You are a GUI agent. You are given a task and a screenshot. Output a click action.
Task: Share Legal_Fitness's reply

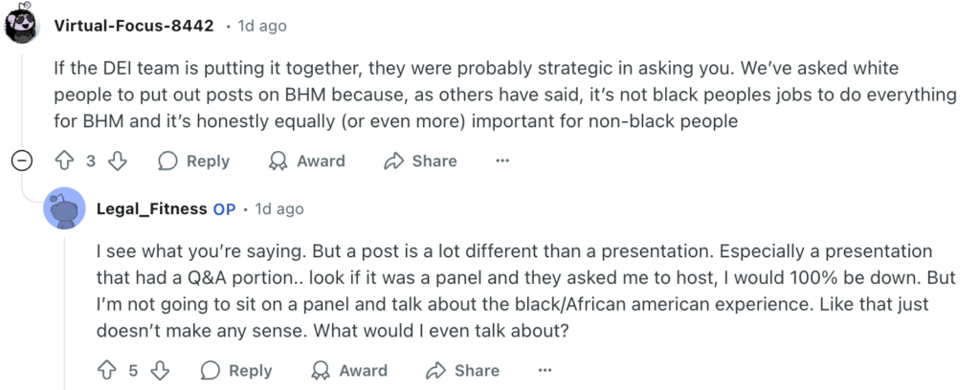(x=462, y=370)
